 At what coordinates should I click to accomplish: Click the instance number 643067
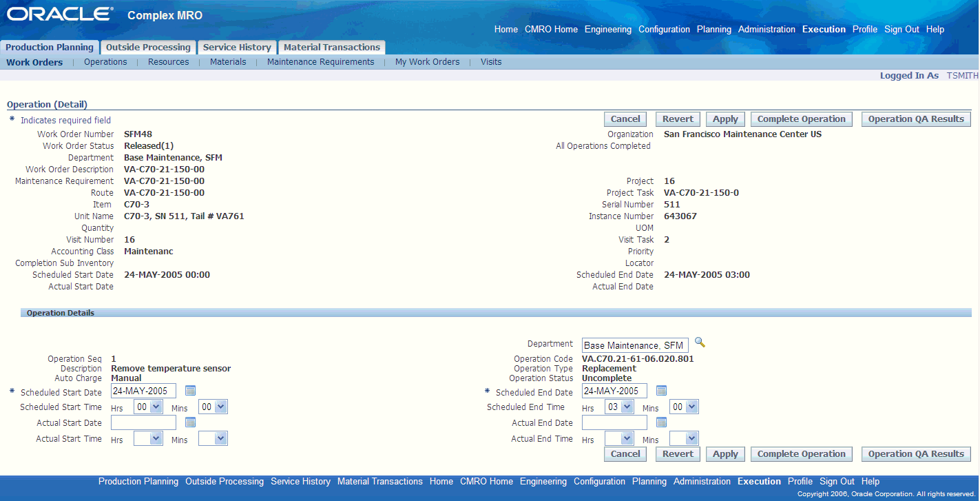(x=680, y=216)
